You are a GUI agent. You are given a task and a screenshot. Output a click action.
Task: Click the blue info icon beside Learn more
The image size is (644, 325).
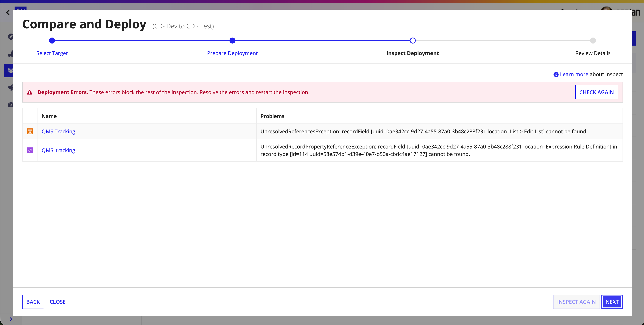click(556, 75)
